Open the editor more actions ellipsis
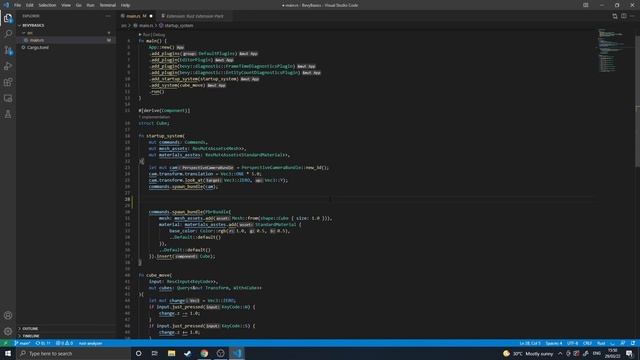 coord(632,16)
